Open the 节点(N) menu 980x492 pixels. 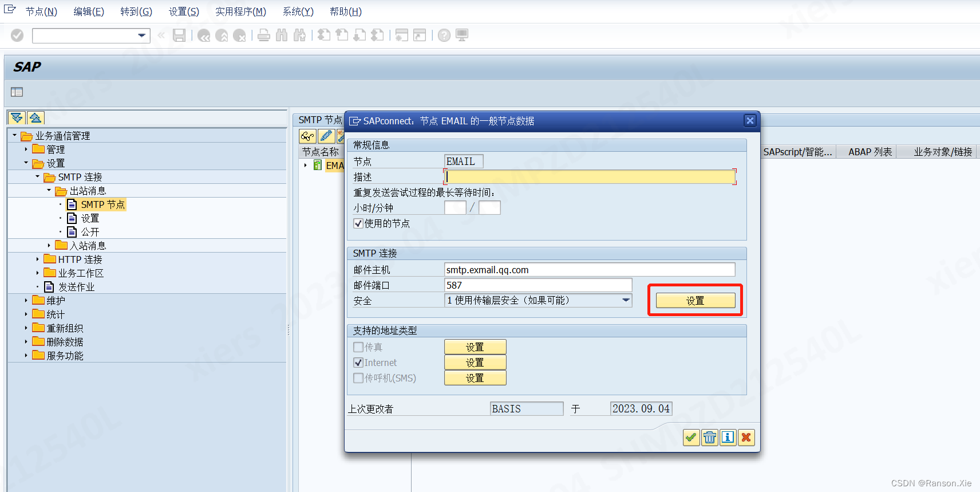click(41, 11)
